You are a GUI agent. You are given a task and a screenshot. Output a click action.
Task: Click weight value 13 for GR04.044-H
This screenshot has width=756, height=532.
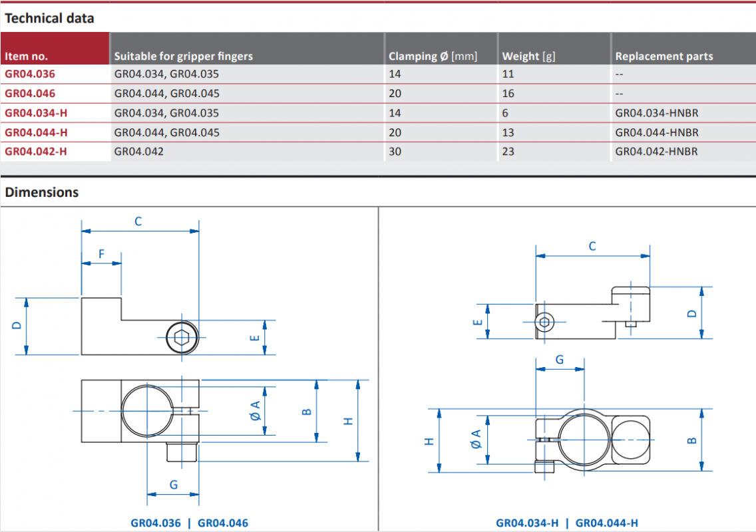pos(508,132)
